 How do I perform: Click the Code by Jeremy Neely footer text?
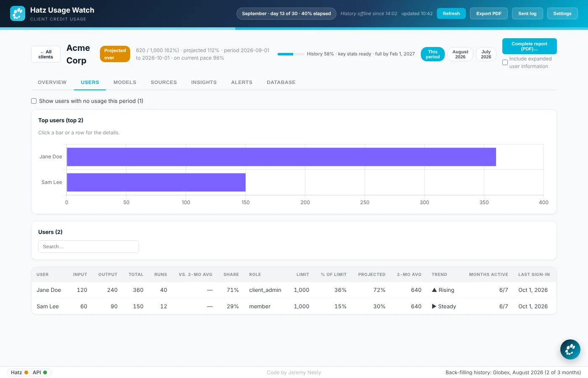[294, 373]
